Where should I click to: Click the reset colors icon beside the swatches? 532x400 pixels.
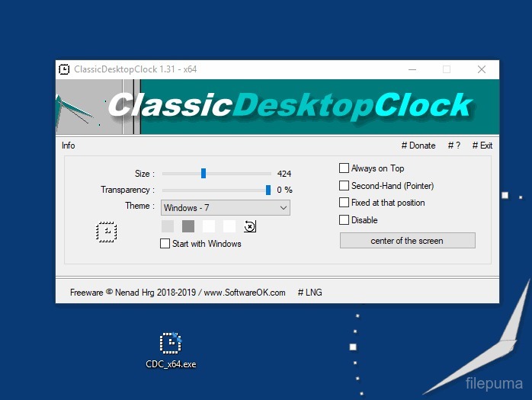click(x=250, y=226)
